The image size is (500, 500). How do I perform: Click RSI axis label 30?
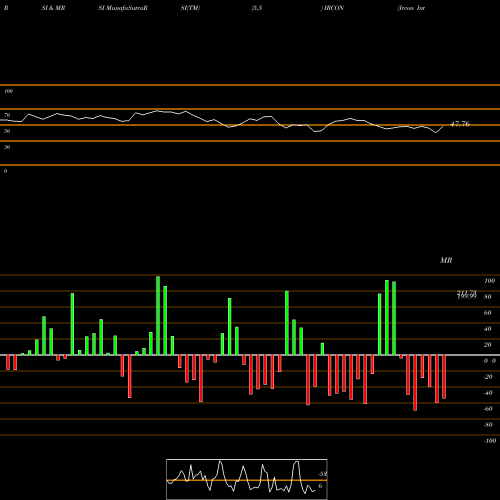pos(7,147)
